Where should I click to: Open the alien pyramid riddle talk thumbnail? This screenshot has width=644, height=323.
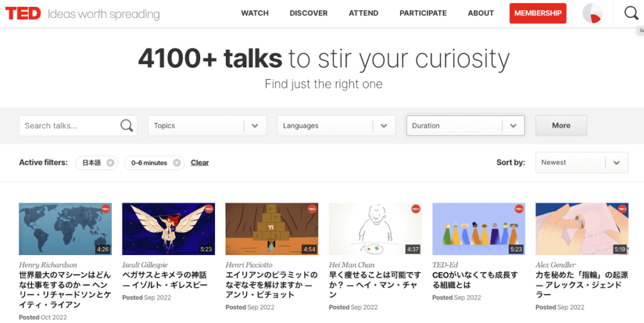[x=272, y=229]
